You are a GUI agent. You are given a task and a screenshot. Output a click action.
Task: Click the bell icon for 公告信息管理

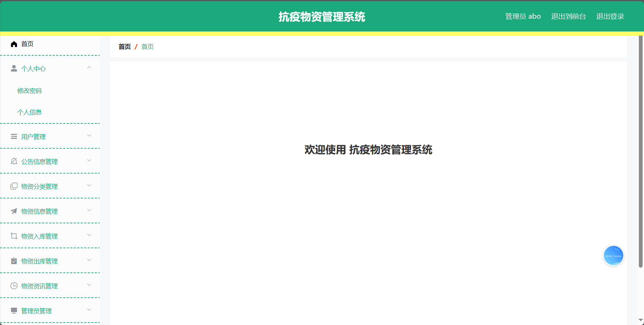pos(14,161)
